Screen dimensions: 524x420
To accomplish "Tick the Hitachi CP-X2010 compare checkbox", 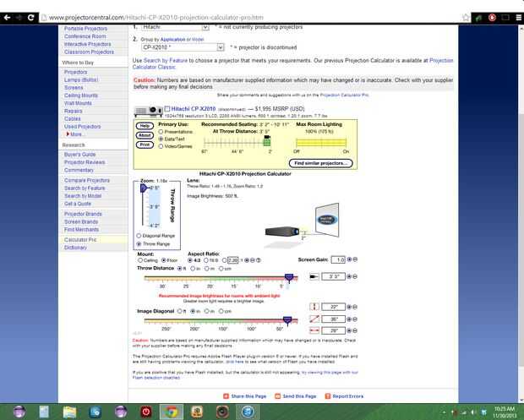I will [167, 109].
